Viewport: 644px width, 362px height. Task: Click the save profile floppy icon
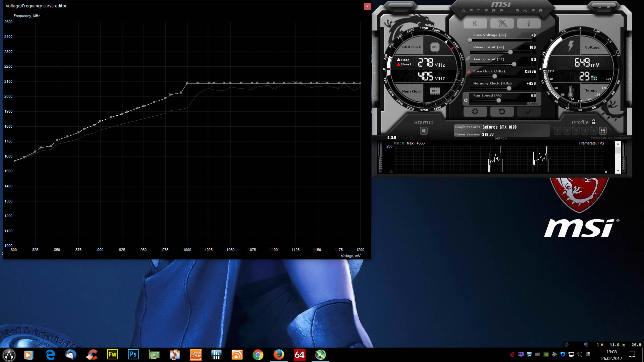pyautogui.click(x=603, y=131)
